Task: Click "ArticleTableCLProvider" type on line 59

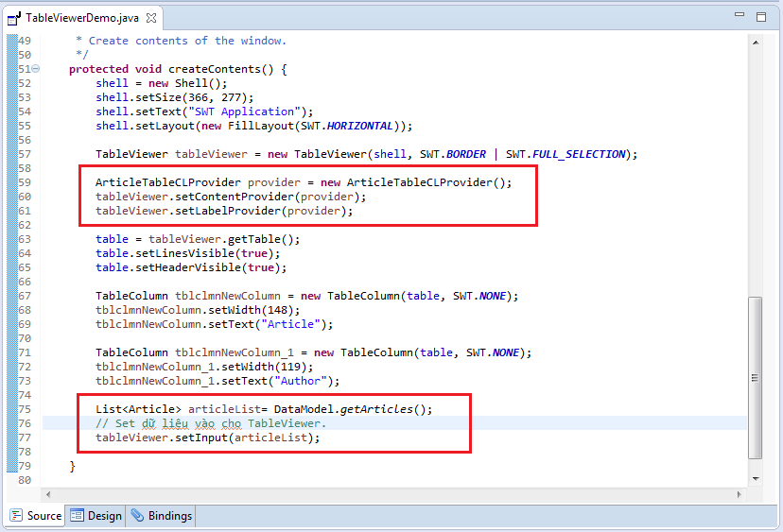Action: tap(167, 182)
